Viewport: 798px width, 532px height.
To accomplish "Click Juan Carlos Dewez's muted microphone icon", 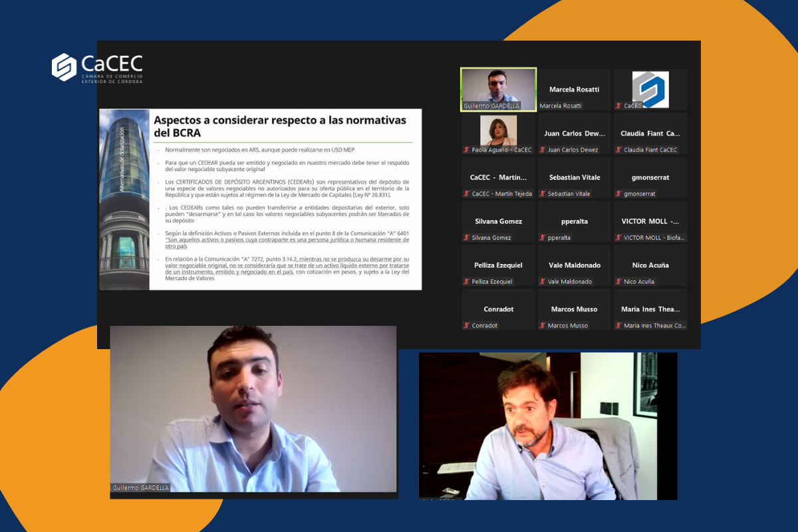I will point(543,150).
